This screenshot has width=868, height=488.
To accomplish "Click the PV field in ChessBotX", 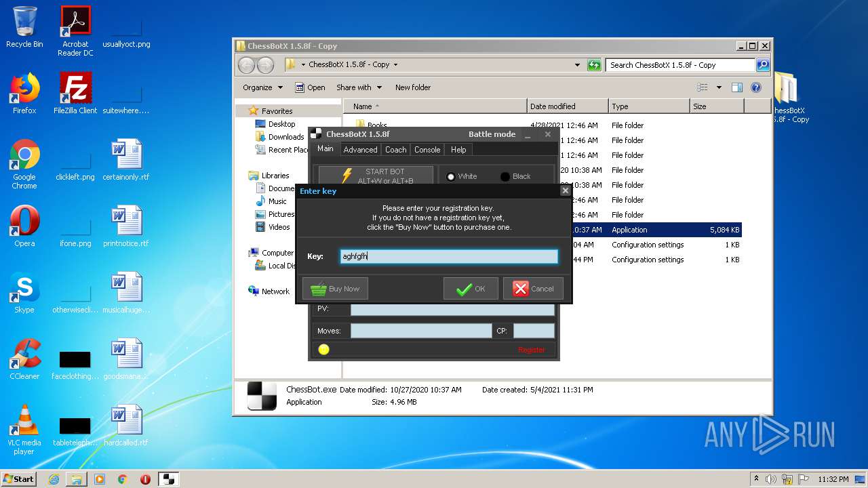I will click(452, 309).
